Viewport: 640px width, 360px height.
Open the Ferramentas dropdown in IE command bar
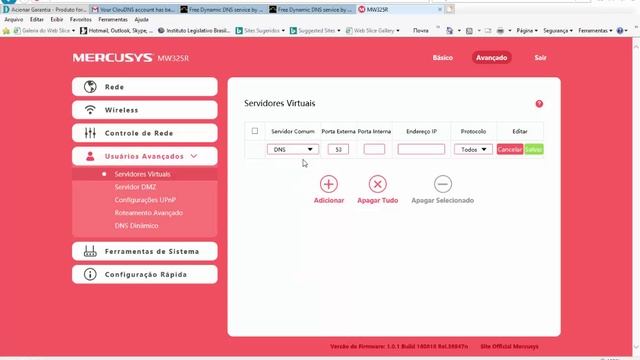[x=595, y=31]
